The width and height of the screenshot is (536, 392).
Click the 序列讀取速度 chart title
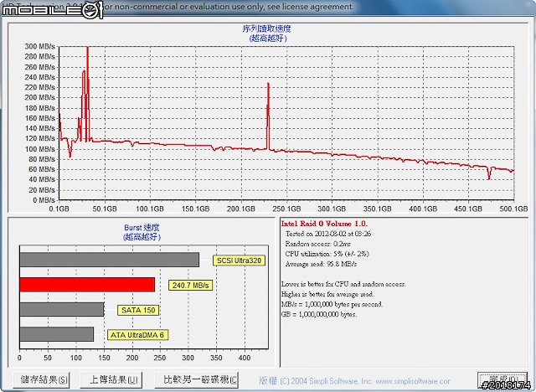coord(267,28)
